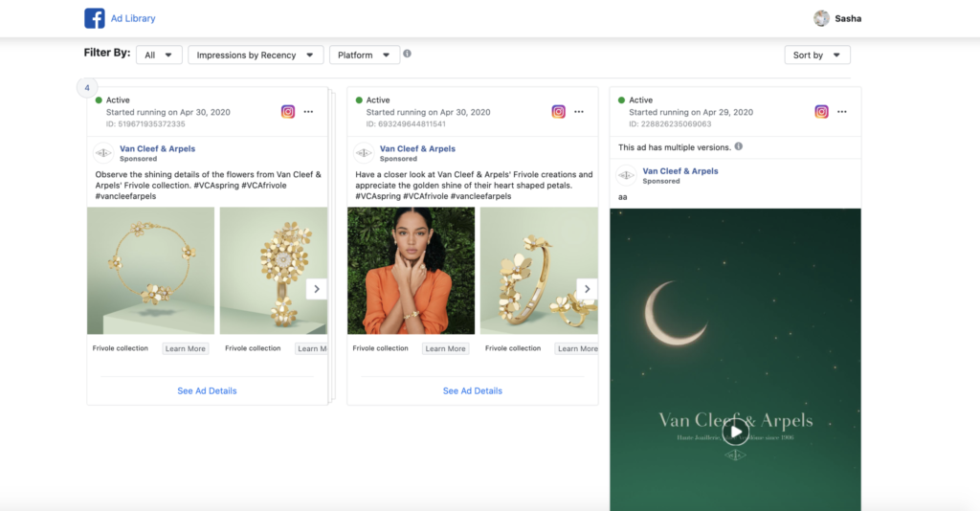The width and height of the screenshot is (980, 511).
Task: Click the ID 693249644811541 text
Action: point(406,123)
